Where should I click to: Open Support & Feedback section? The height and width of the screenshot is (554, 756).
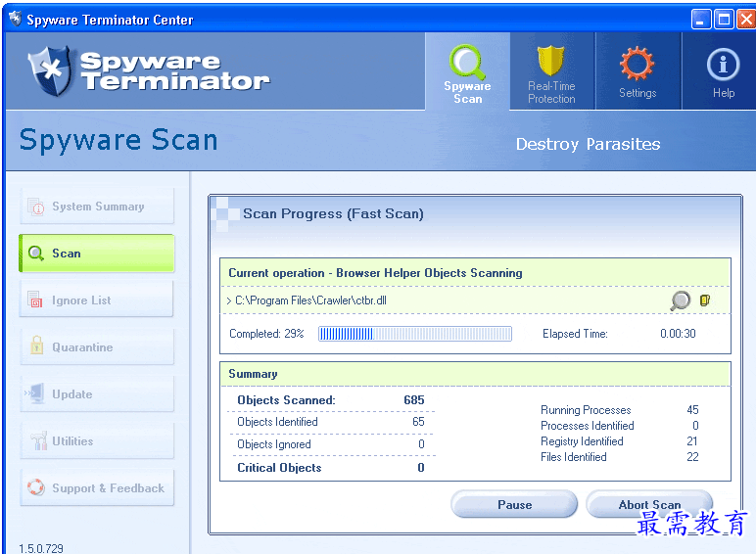click(97, 488)
